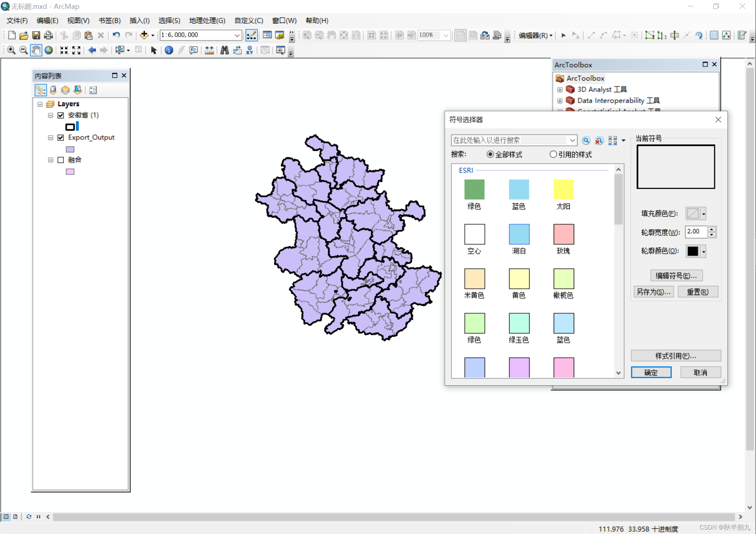The image size is (756, 534).
Task: Click the Add Data toolbar icon
Action: [x=144, y=35]
